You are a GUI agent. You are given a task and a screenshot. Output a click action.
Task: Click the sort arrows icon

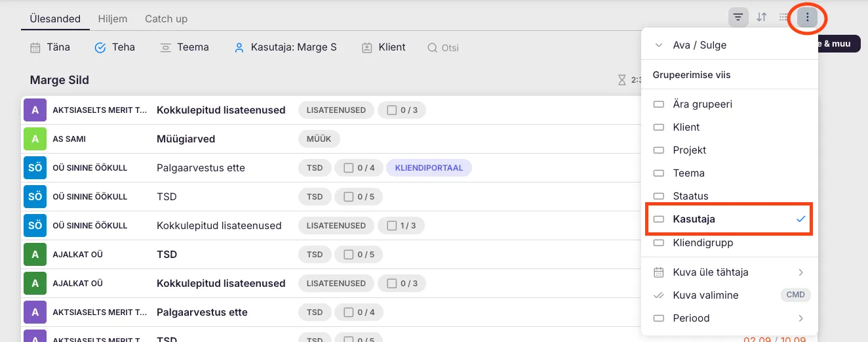pyautogui.click(x=761, y=18)
